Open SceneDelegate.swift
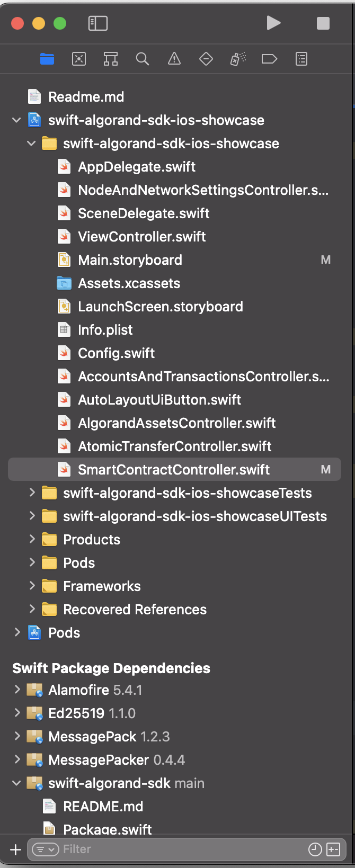 click(x=144, y=213)
